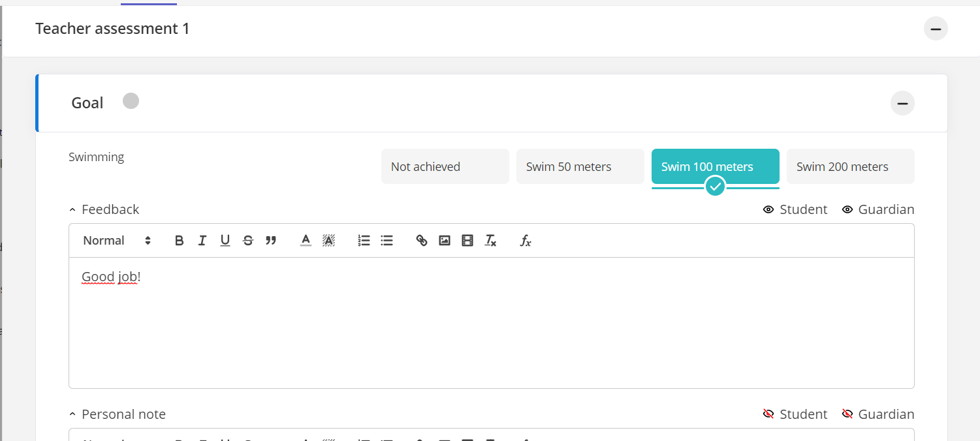Insert a link in Feedback editor
The image size is (980, 441).
(x=422, y=241)
